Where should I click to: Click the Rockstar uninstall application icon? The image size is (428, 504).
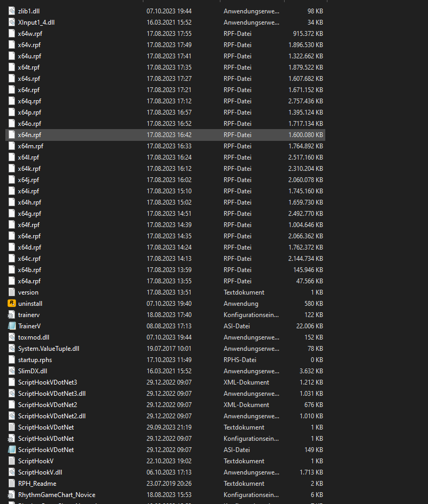(12, 304)
